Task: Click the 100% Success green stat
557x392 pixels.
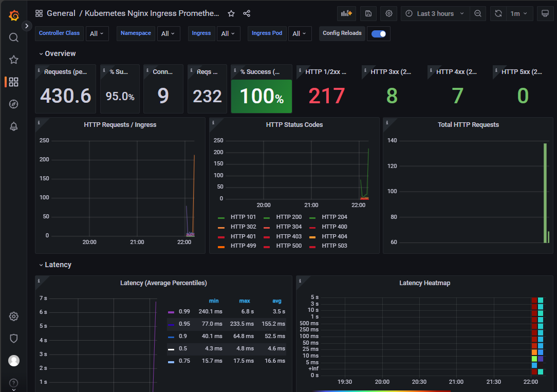Action: pos(262,96)
